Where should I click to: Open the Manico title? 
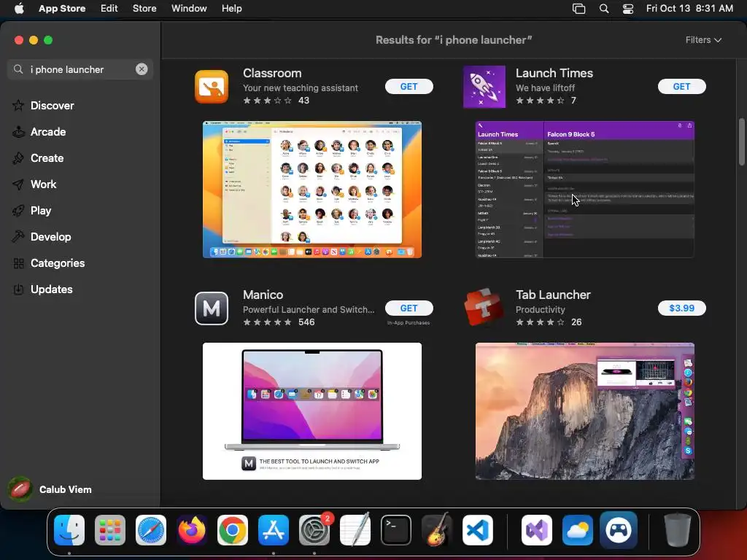click(x=263, y=295)
